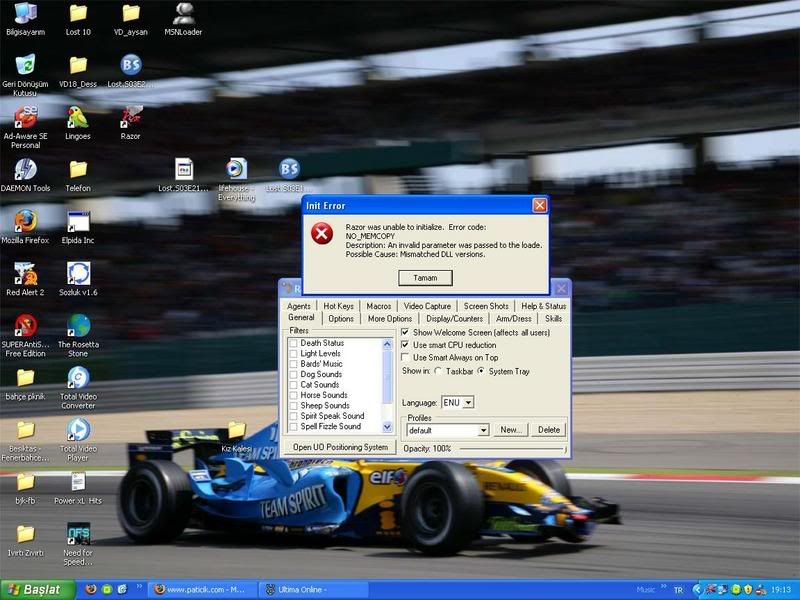Uncheck Show Welcome Screen option
The height and width of the screenshot is (600, 800).
(x=405, y=333)
